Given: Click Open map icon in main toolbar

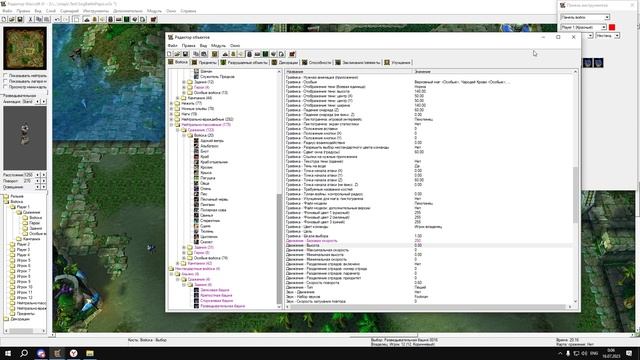Looking at the screenshot, I should (12, 20).
